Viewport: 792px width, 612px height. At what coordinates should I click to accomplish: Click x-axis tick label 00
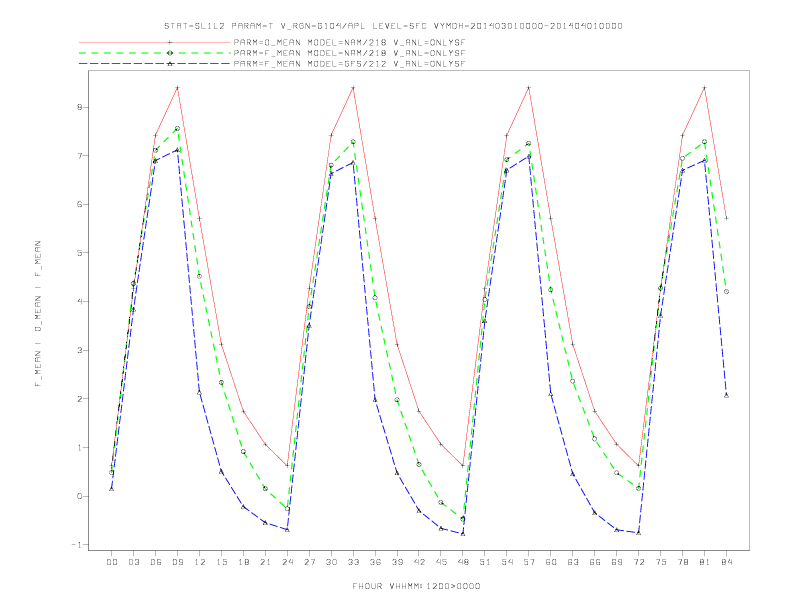[112, 562]
